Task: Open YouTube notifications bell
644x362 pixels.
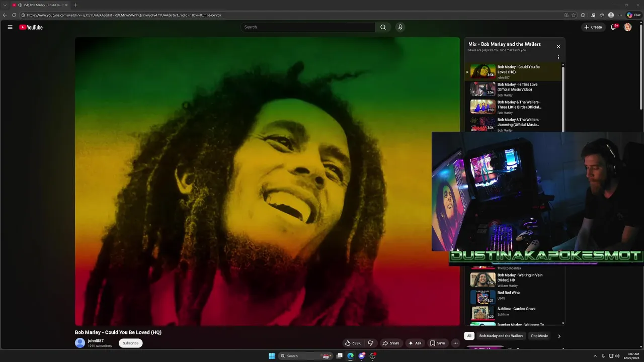Action: [x=613, y=27]
